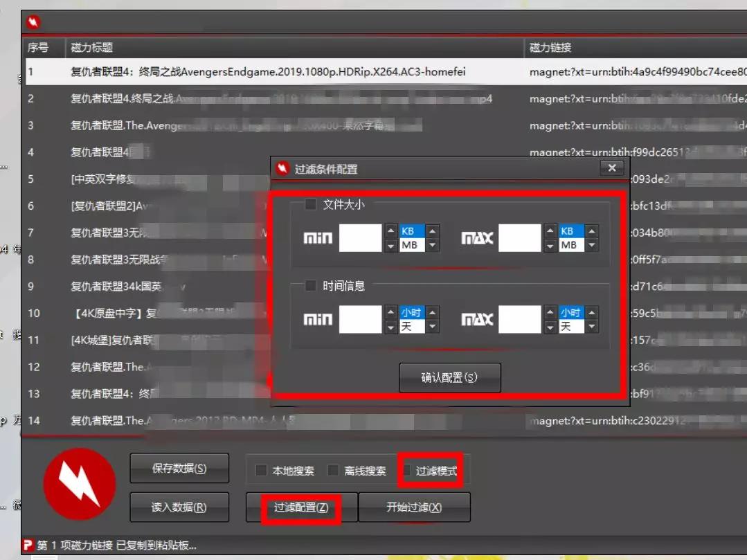Click the 保存数据(S) button

pyautogui.click(x=179, y=469)
